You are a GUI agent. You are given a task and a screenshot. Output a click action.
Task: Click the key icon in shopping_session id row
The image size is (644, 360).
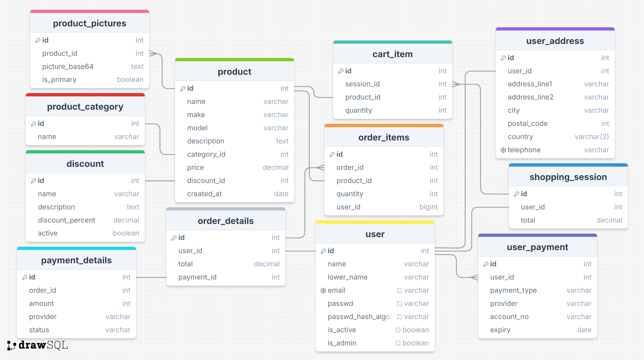pyautogui.click(x=517, y=194)
